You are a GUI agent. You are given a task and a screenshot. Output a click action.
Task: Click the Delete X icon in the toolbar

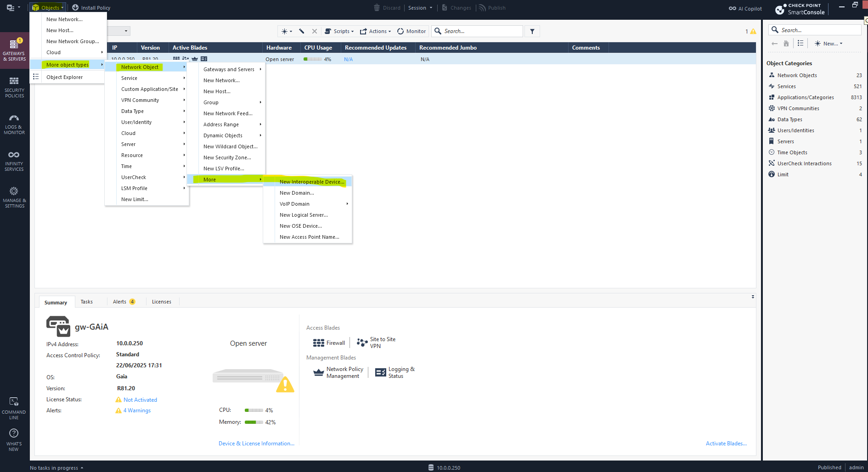[x=315, y=31]
